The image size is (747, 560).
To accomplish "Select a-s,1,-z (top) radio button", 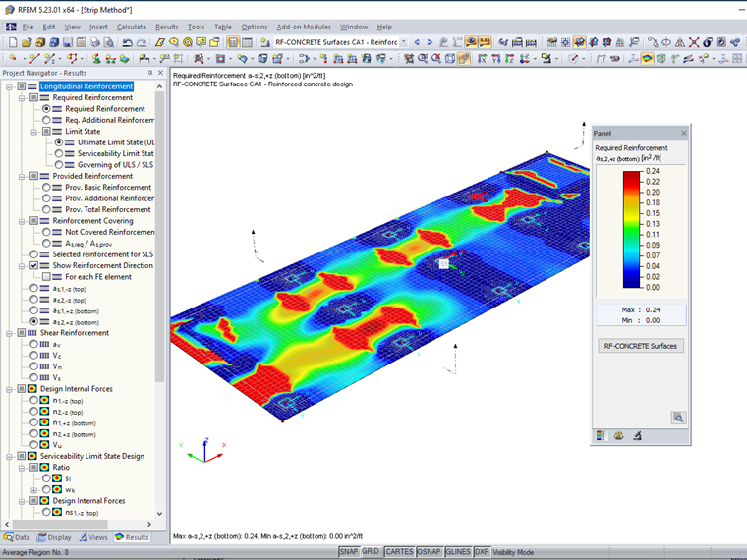I will tap(33, 288).
